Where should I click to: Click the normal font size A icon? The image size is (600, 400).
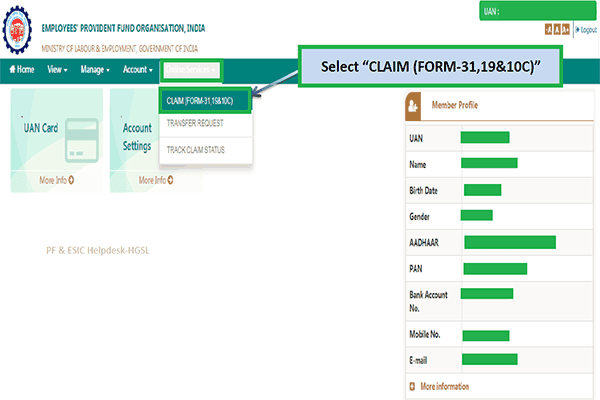point(556,31)
